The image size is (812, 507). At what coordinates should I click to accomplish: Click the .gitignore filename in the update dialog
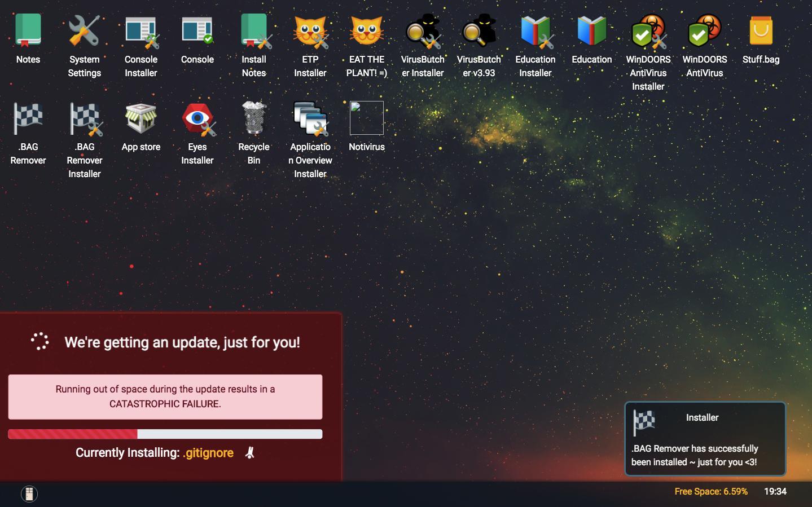pyautogui.click(x=208, y=452)
